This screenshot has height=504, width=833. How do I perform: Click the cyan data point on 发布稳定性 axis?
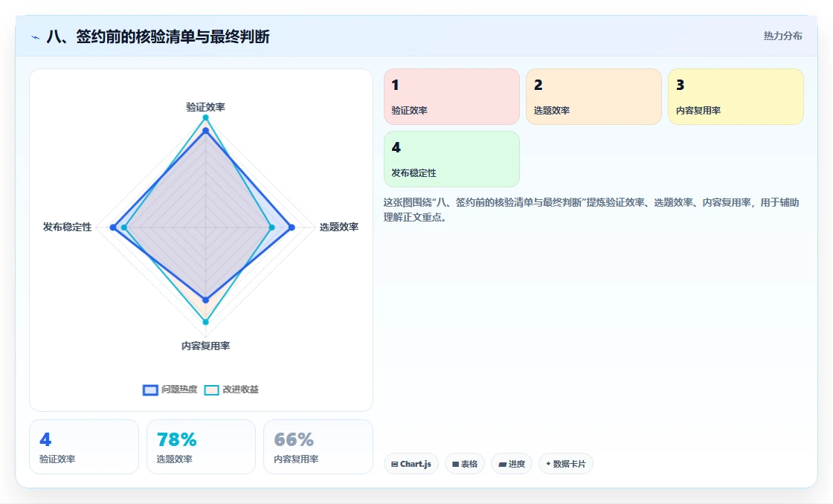(x=124, y=227)
